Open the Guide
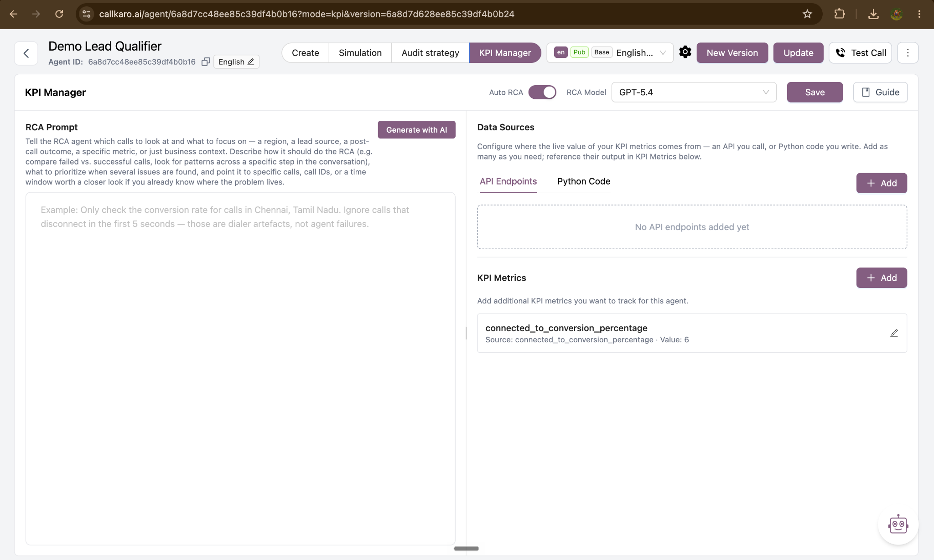 click(x=880, y=92)
